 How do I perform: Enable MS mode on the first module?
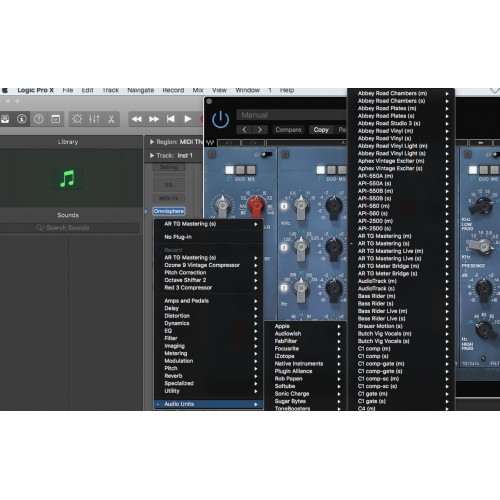click(251, 170)
